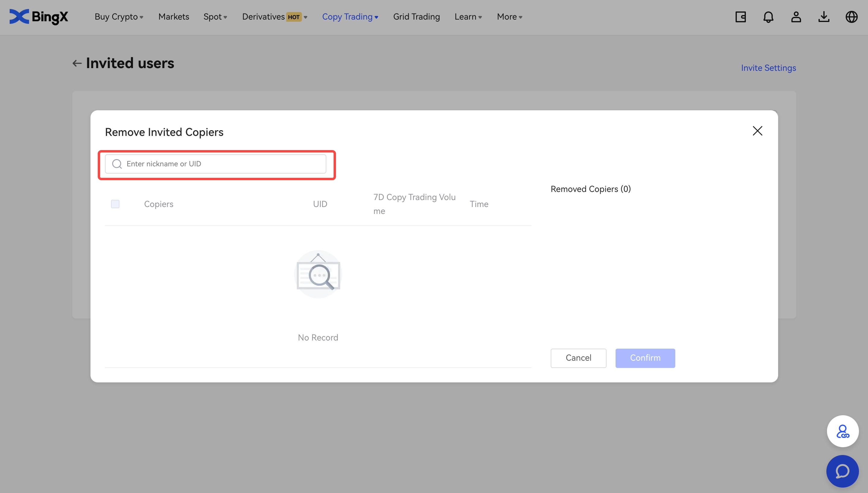Open the Invite Settings link
This screenshot has height=493, width=868.
click(x=768, y=68)
